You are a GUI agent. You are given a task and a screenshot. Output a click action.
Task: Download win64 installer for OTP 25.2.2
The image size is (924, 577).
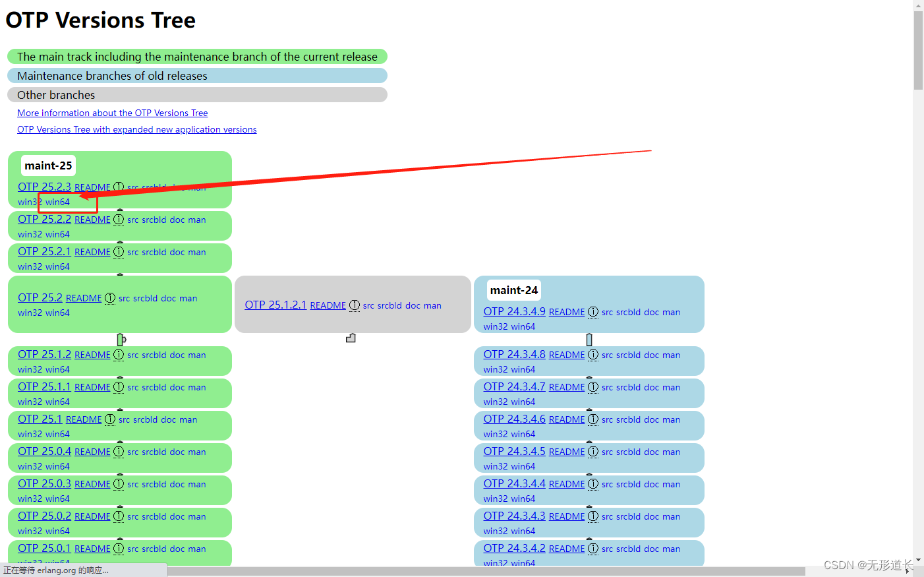(57, 234)
